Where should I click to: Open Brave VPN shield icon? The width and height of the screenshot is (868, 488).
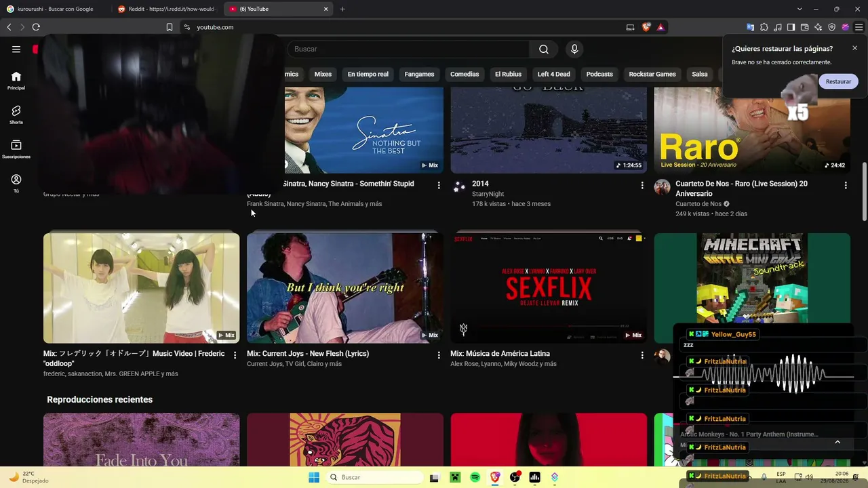point(832,27)
